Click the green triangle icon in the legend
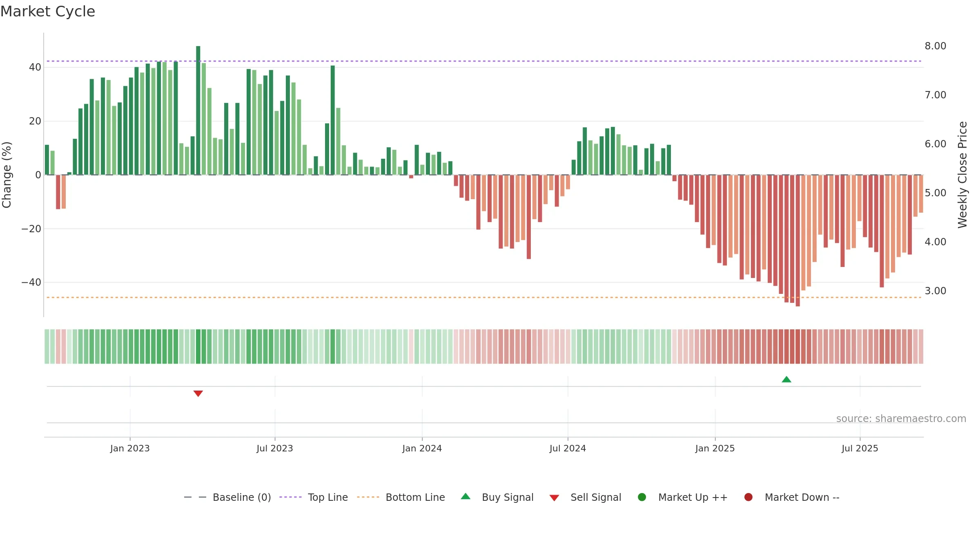 click(x=465, y=496)
